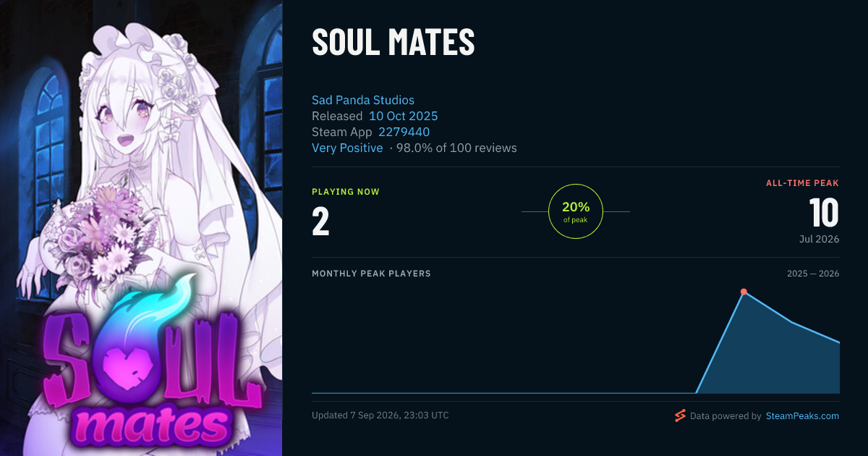Click the Playing Now count 2
Image resolution: width=868 pixels, height=456 pixels.
[320, 221]
